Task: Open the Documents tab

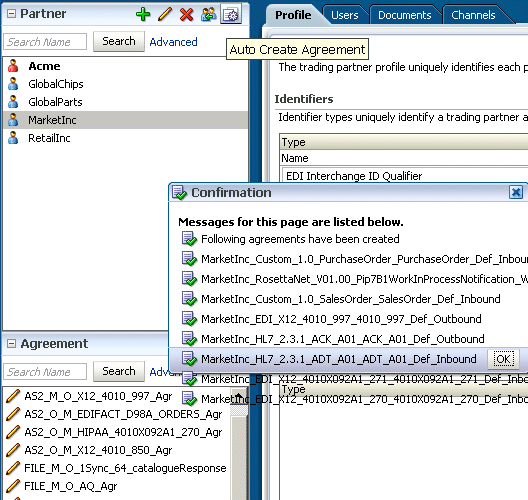Action: (404, 15)
